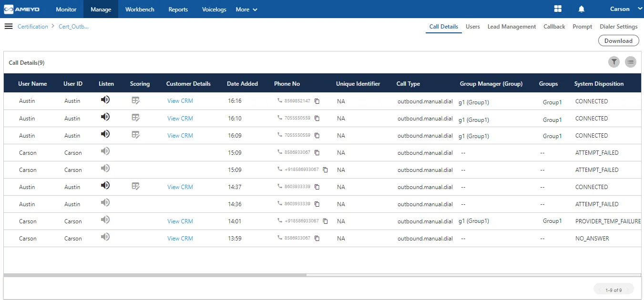Open the Voicelogs menu
Screen dimensions: 644x300
click(x=214, y=10)
